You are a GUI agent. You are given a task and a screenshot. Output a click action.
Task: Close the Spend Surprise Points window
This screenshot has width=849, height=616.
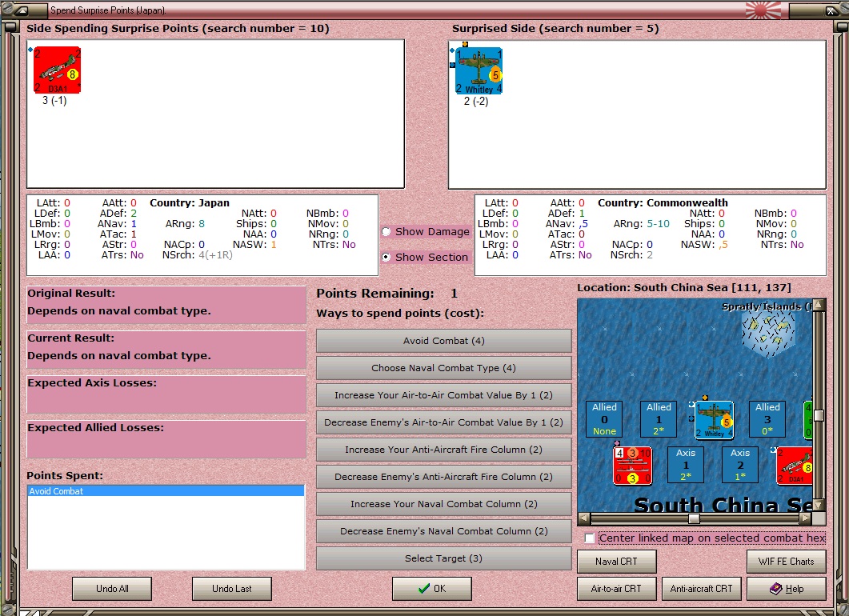(x=831, y=10)
